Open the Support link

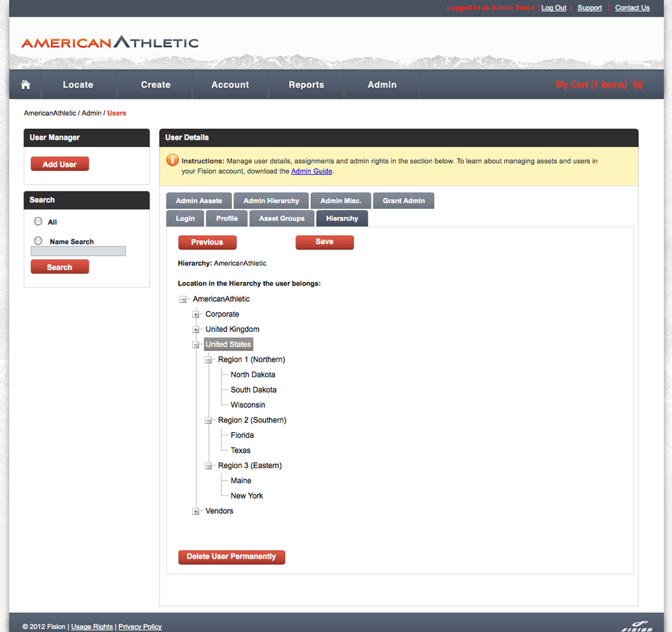(590, 8)
